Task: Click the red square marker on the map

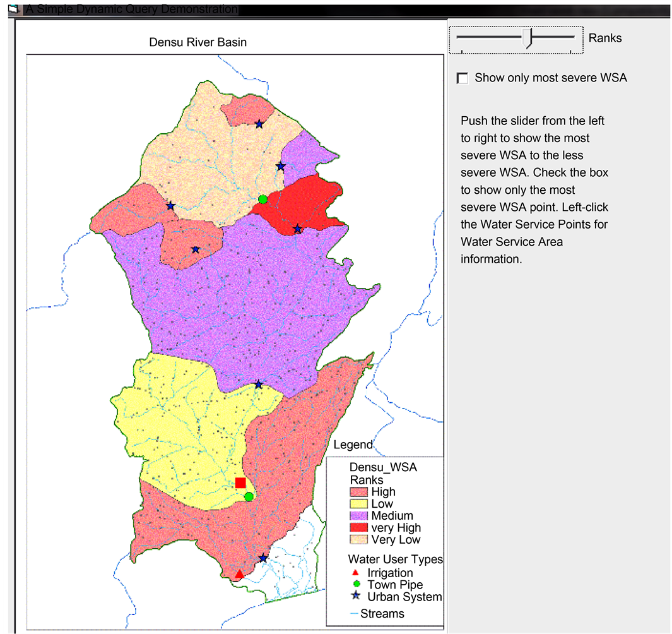Action: (x=240, y=483)
